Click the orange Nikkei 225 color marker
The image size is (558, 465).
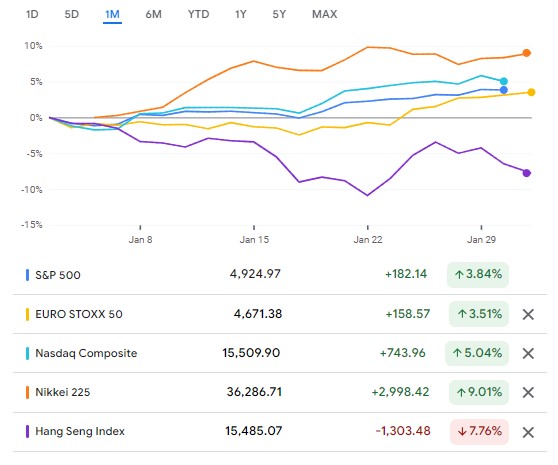[x=27, y=392]
